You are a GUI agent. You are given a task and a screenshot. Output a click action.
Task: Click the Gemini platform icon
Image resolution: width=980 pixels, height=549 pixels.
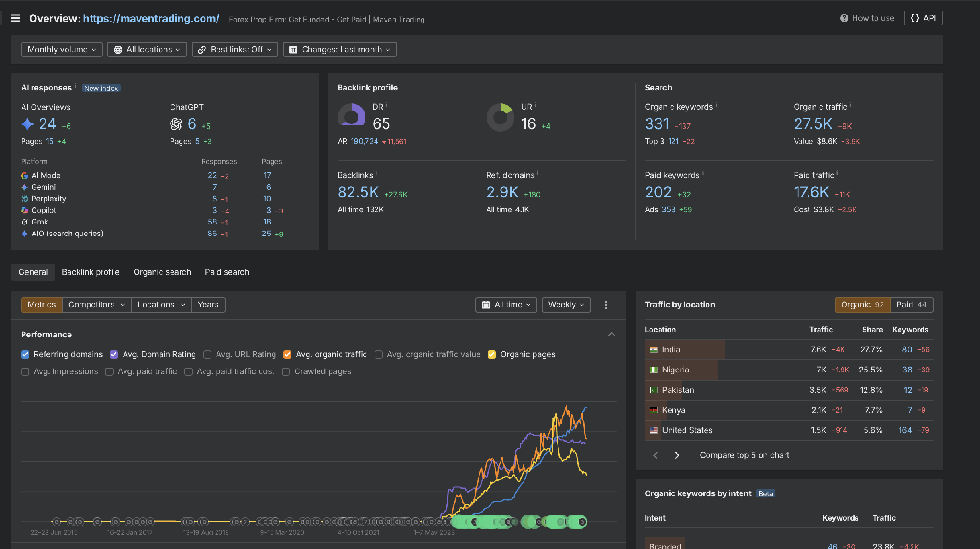coord(24,187)
